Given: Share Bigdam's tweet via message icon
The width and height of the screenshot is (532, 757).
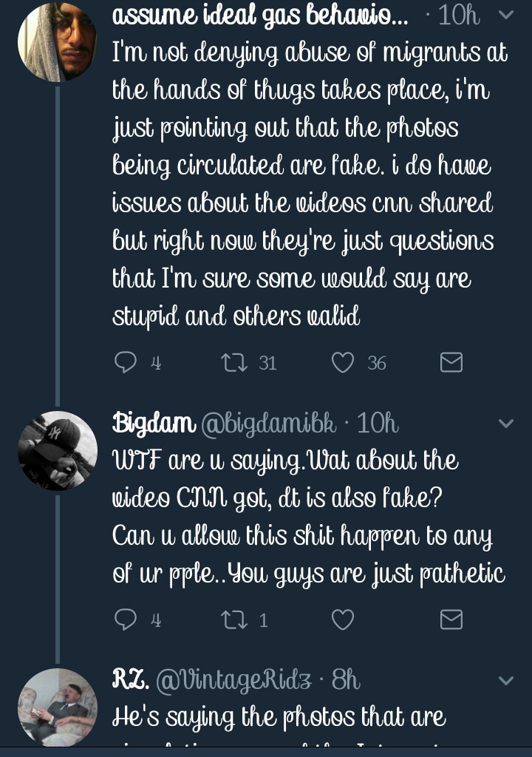Looking at the screenshot, I should (x=451, y=619).
